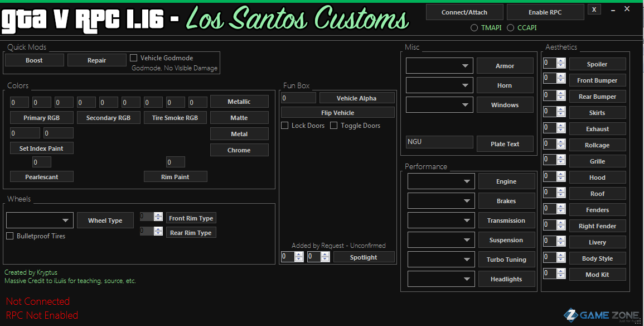This screenshot has height=326, width=644.
Task: Click the Pearlescant button
Action: (x=41, y=177)
